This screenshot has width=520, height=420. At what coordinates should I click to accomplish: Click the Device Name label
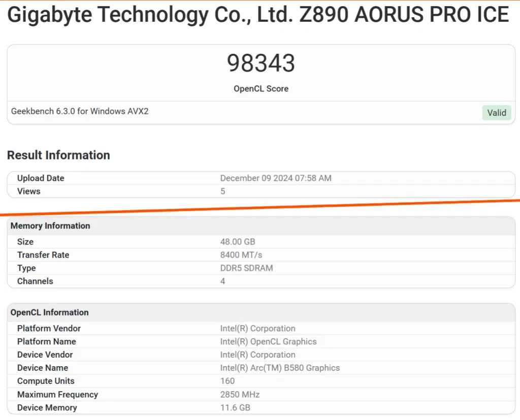pos(43,368)
